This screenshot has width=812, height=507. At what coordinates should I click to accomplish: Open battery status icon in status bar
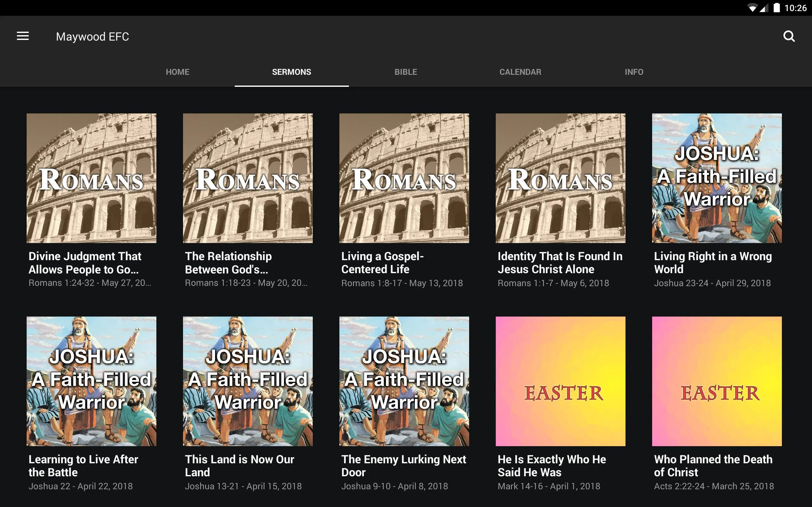pyautogui.click(x=773, y=8)
